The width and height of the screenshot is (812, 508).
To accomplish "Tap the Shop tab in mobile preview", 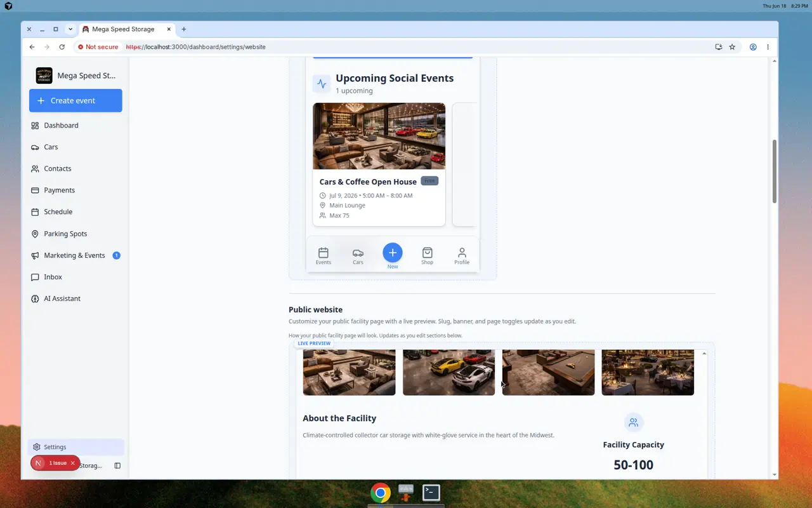I will coord(428,256).
